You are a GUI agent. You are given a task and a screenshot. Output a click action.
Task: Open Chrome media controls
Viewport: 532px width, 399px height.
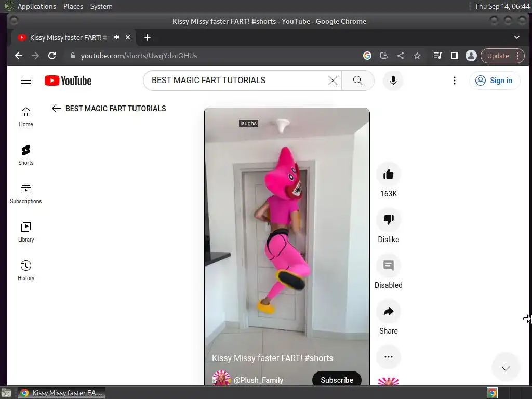(437, 56)
